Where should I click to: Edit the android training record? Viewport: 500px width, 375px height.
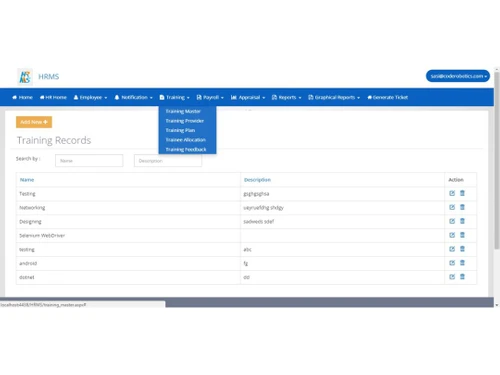tap(452, 263)
